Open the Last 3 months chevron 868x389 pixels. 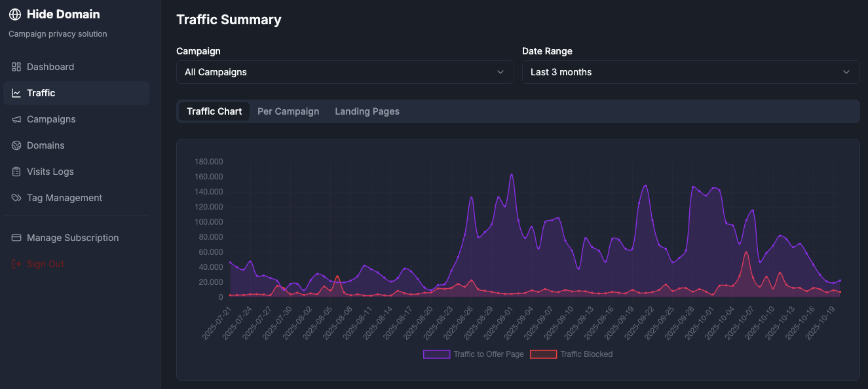[846, 72]
